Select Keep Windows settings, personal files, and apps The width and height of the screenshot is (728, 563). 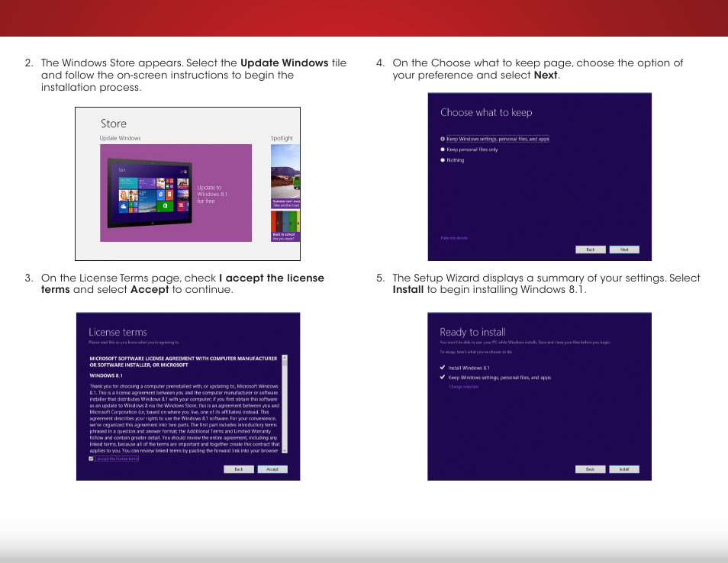coord(495,139)
